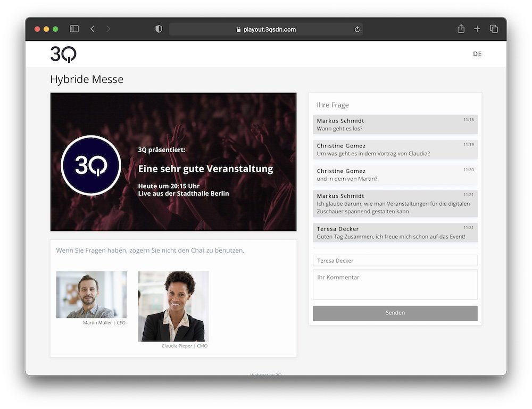Click the playout.3qsdn.com address bar
The image size is (532, 409).
click(265, 29)
